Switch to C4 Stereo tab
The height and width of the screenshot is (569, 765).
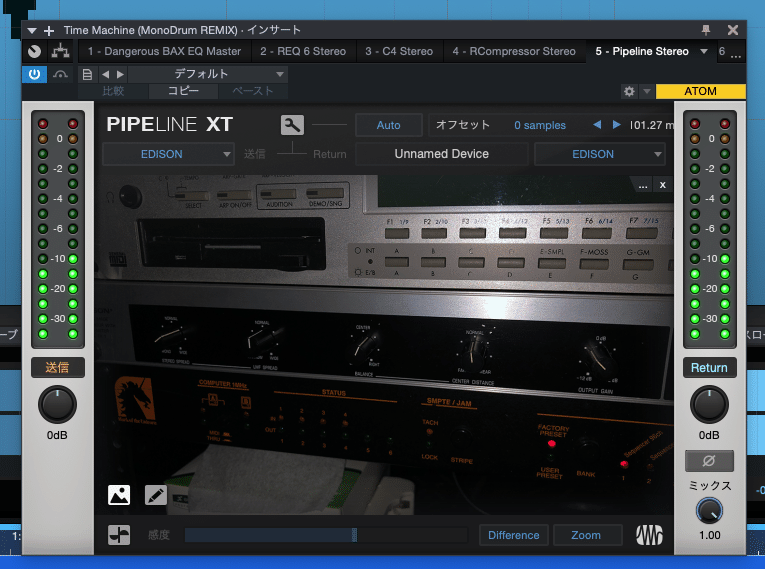click(399, 51)
